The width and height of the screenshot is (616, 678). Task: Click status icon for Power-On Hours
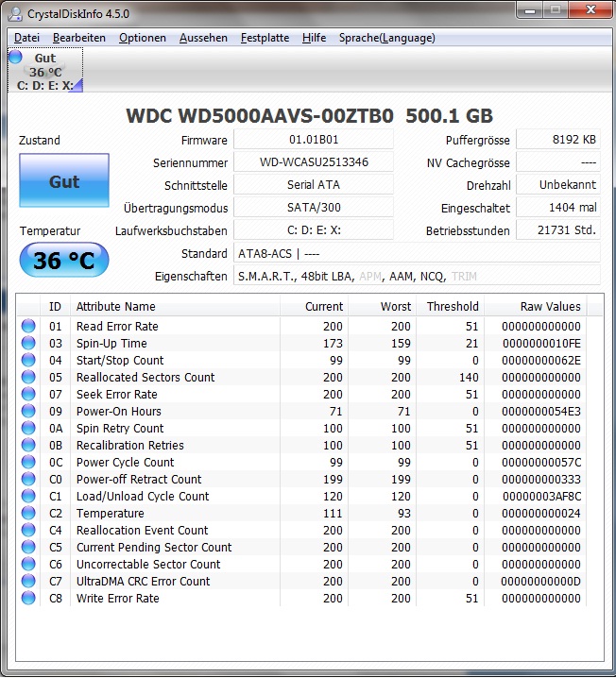pos(28,411)
